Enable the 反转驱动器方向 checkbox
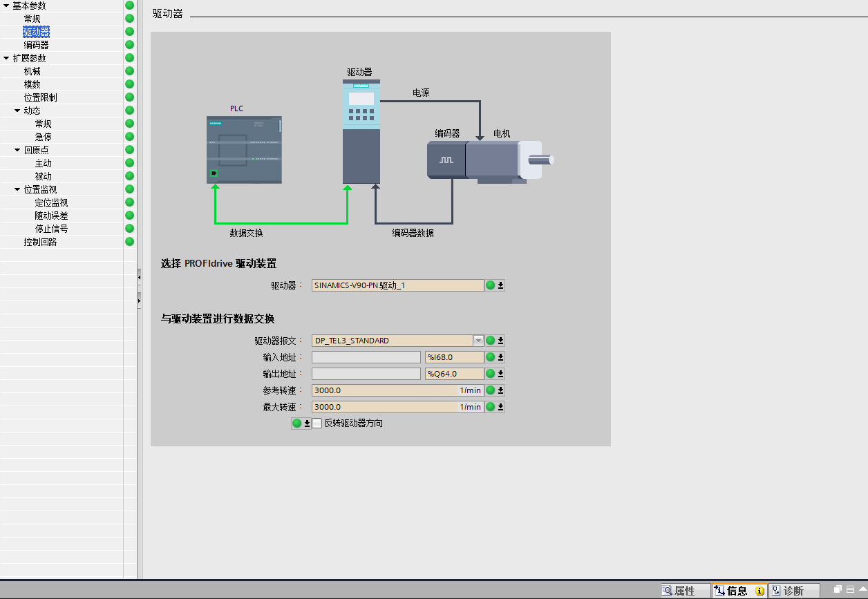Viewport: 868px width, 599px height. pos(317,424)
